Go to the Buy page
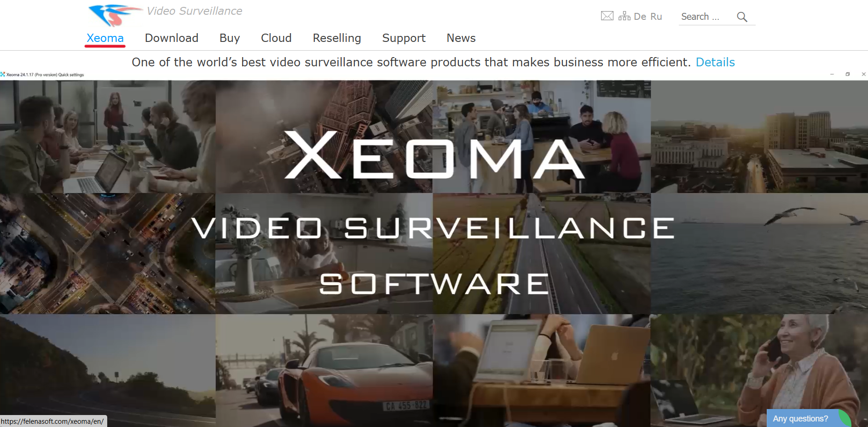The width and height of the screenshot is (868, 427). click(230, 38)
